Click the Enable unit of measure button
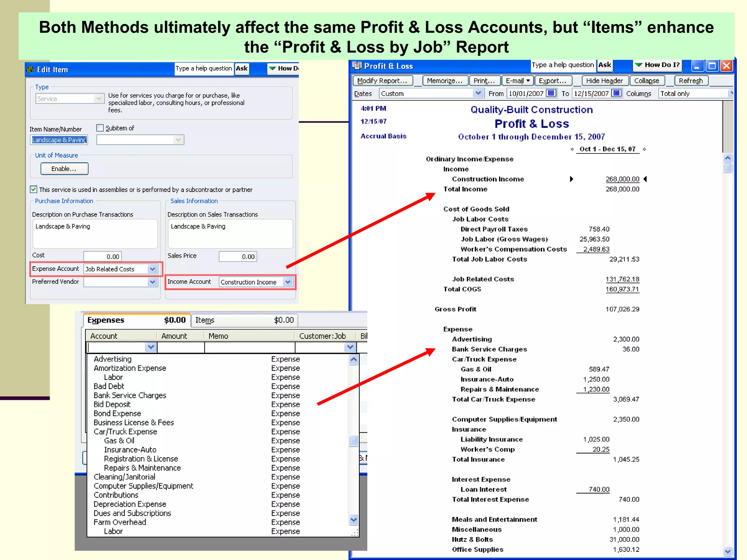Screen dimensions: 747x560 tap(64, 169)
